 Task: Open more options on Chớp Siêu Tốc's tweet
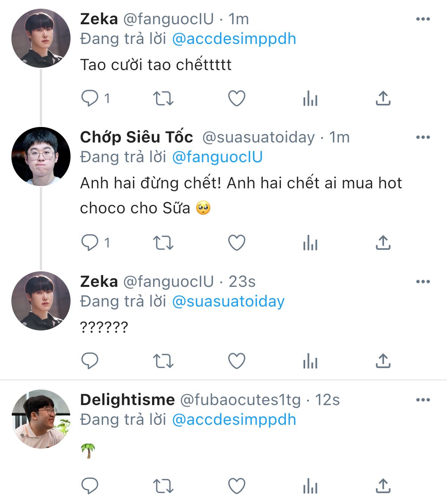pyautogui.click(x=423, y=137)
